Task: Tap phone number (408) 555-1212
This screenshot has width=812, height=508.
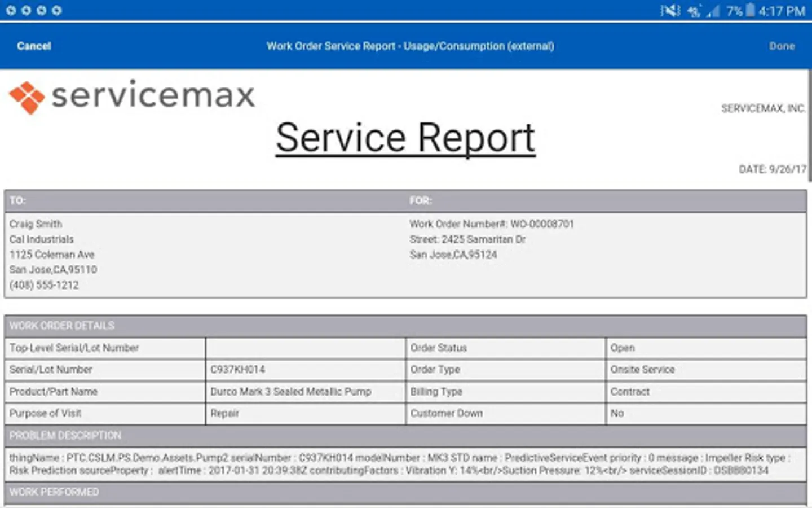Action: click(x=44, y=285)
